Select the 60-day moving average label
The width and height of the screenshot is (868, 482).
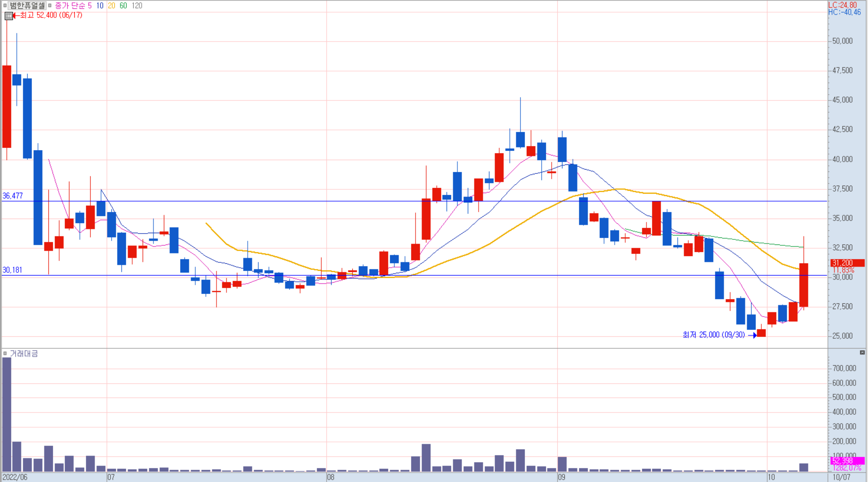click(123, 5)
